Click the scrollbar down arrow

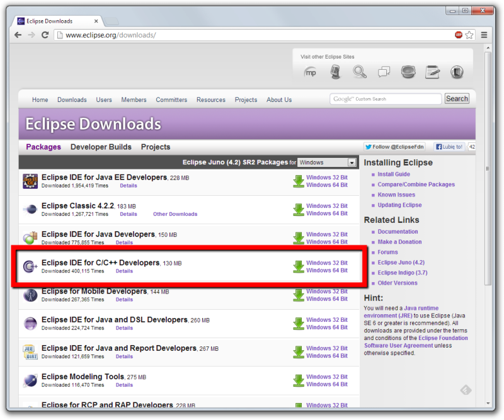click(488, 403)
